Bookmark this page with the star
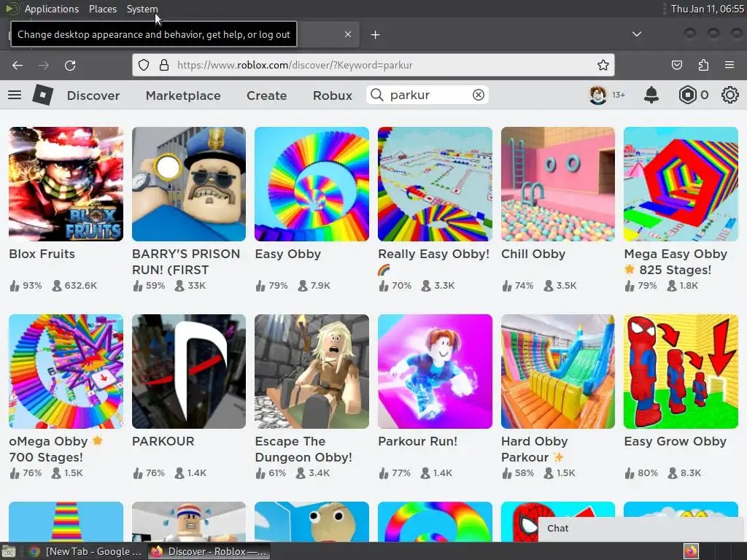 [603, 65]
